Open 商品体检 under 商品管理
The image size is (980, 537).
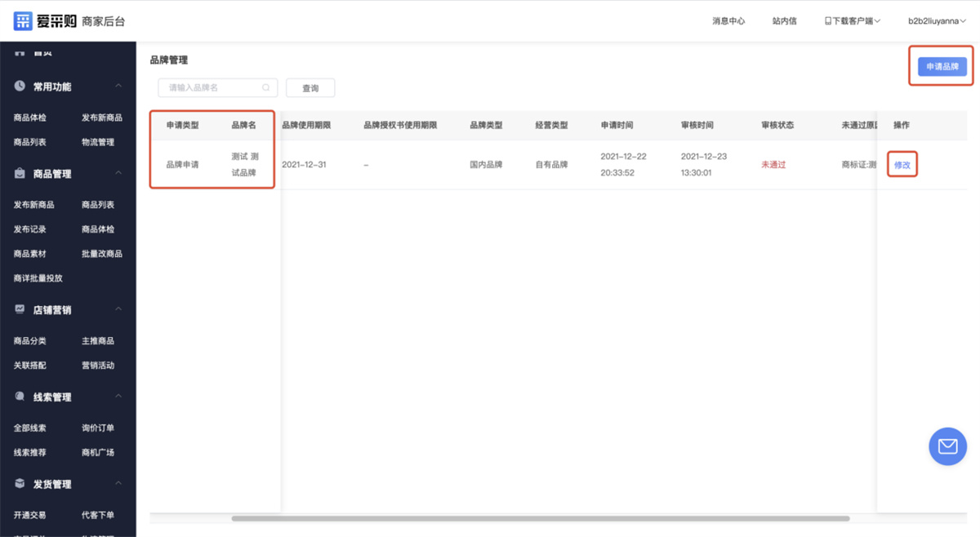tap(98, 229)
